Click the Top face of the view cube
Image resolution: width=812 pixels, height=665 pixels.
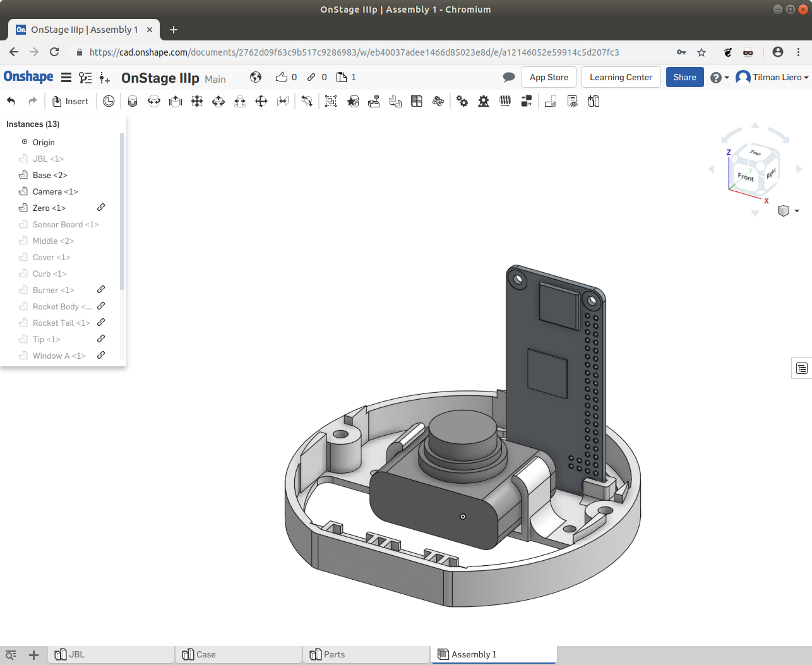[x=755, y=152]
